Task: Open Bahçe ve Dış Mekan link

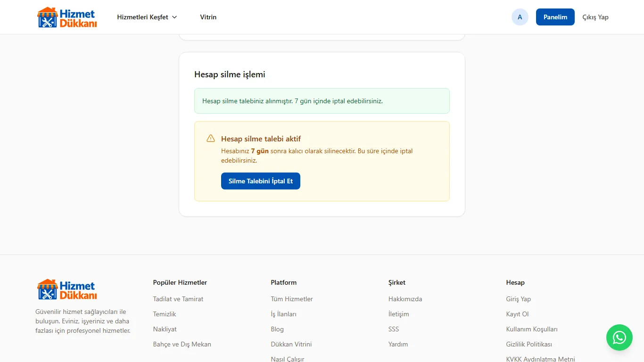Action: [x=182, y=344]
